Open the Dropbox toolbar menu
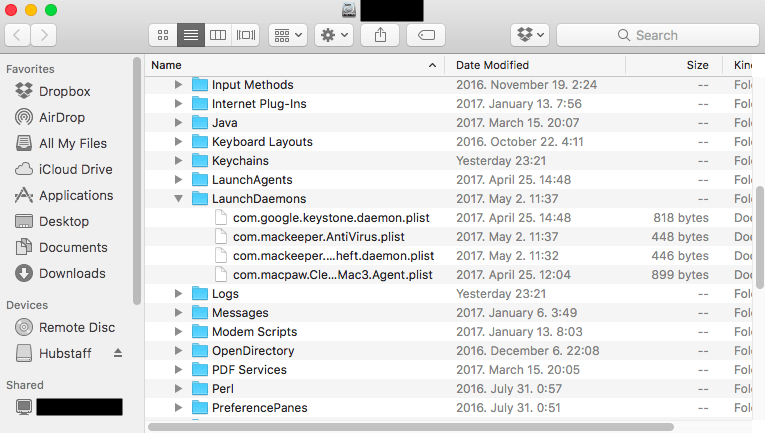The width and height of the screenshot is (765, 433). (x=530, y=35)
